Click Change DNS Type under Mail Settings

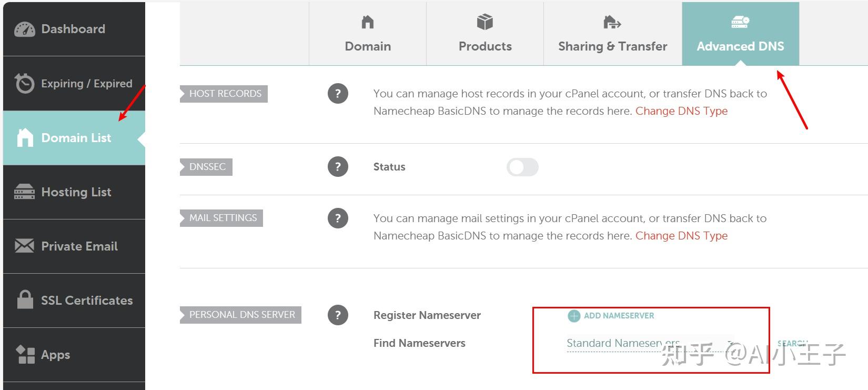681,236
